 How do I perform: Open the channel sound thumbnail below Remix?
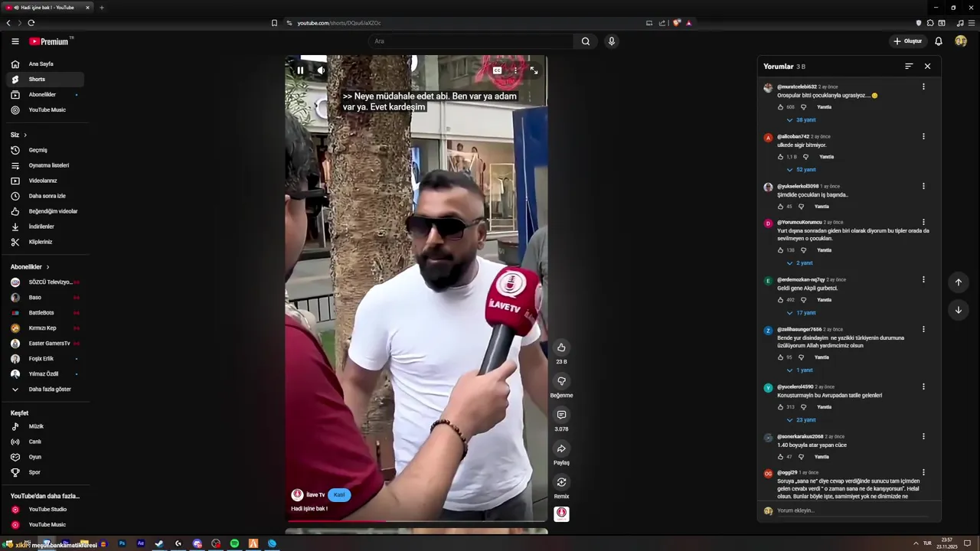[561, 514]
